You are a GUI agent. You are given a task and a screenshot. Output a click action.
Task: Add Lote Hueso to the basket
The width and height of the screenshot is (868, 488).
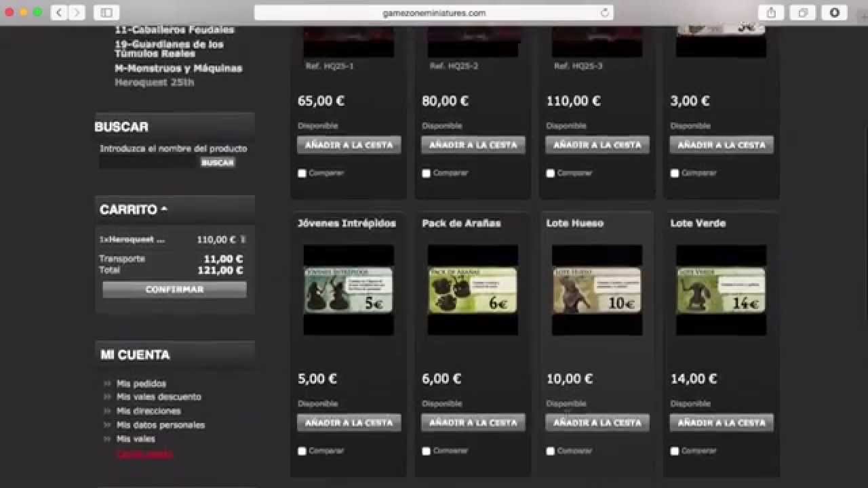pos(597,422)
